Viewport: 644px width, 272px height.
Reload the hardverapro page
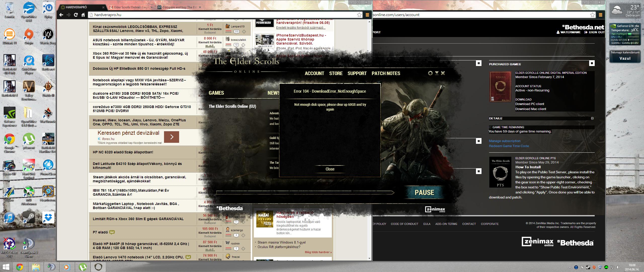(x=76, y=15)
